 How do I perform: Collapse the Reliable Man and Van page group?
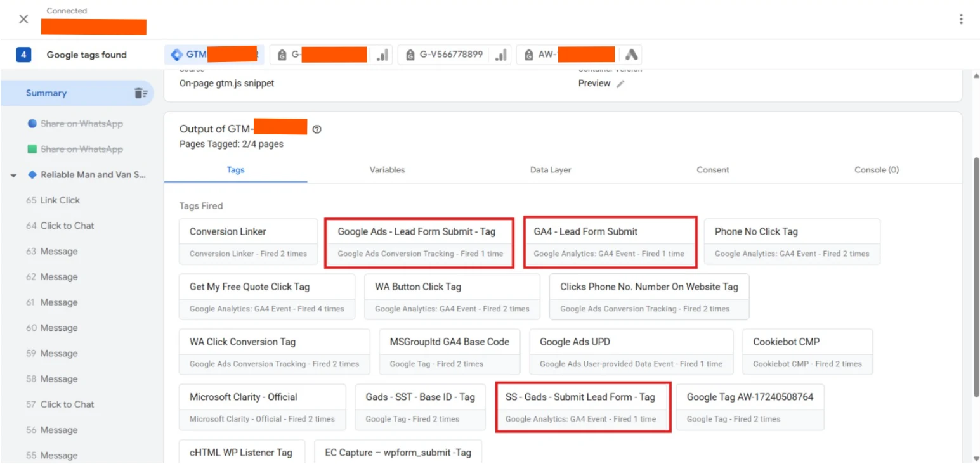coord(13,176)
